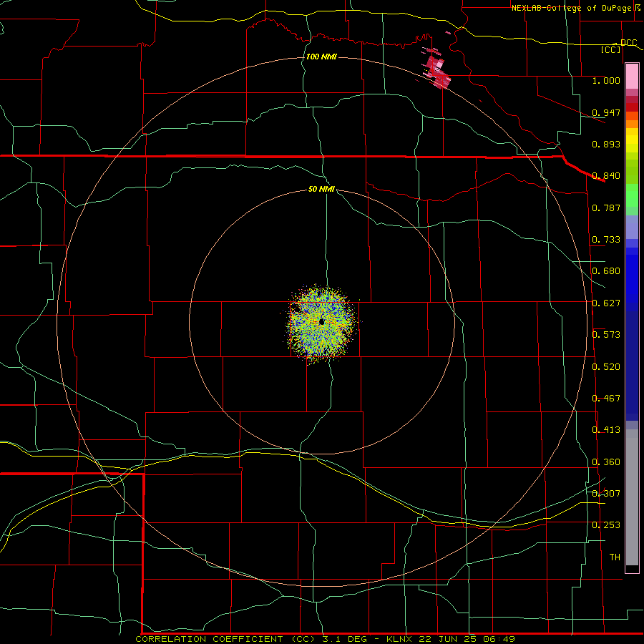Click the 0.733 color scale label

click(606, 240)
